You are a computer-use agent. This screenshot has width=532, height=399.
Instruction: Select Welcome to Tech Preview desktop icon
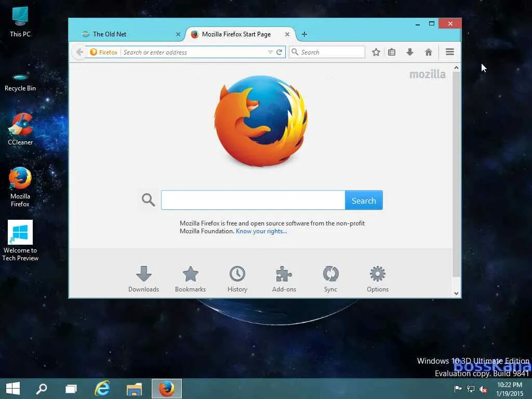[20, 241]
